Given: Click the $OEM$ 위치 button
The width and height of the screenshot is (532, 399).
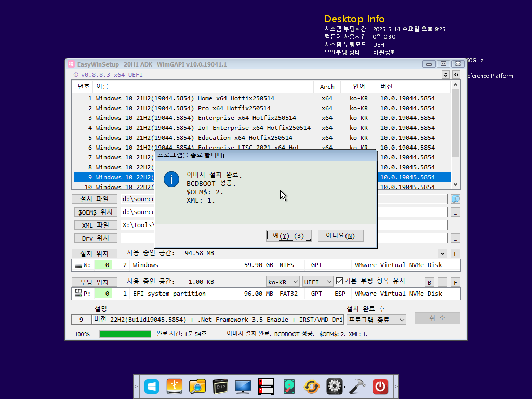Looking at the screenshot, I should pos(96,212).
